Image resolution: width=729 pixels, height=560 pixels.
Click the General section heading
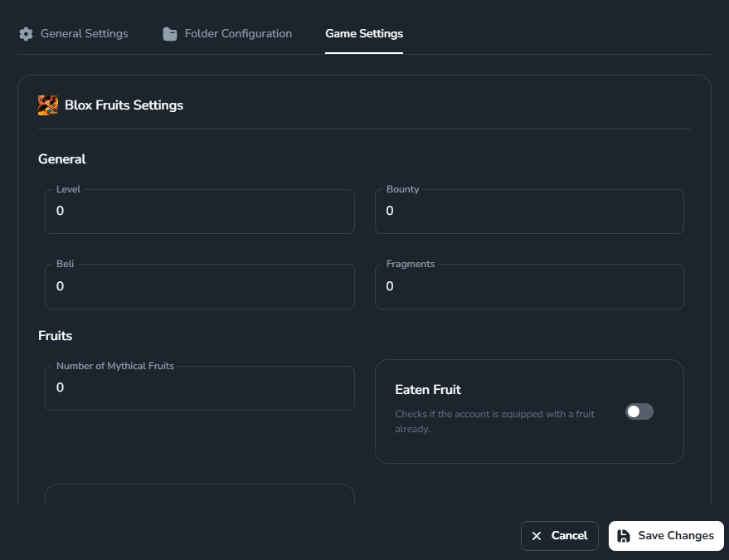click(x=61, y=158)
